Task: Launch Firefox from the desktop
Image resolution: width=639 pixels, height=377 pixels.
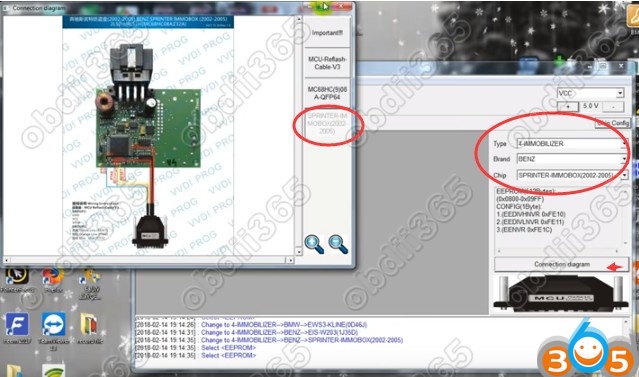Action: click(53, 279)
